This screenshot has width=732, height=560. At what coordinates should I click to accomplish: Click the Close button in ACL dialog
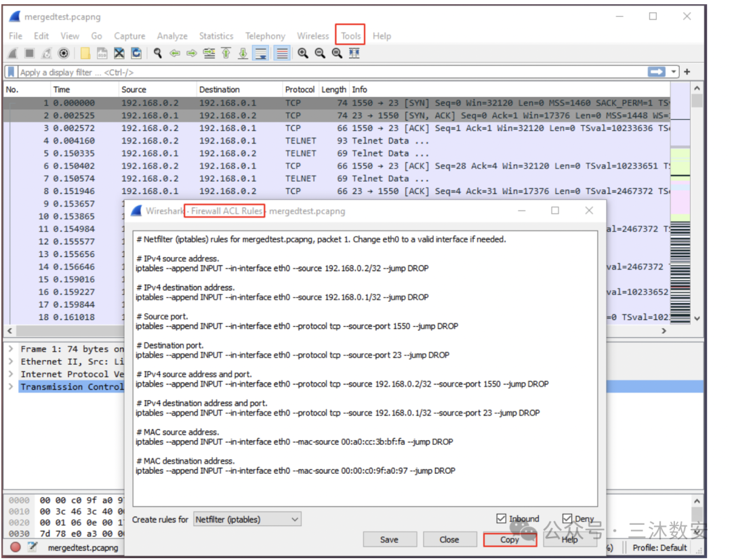(x=449, y=540)
